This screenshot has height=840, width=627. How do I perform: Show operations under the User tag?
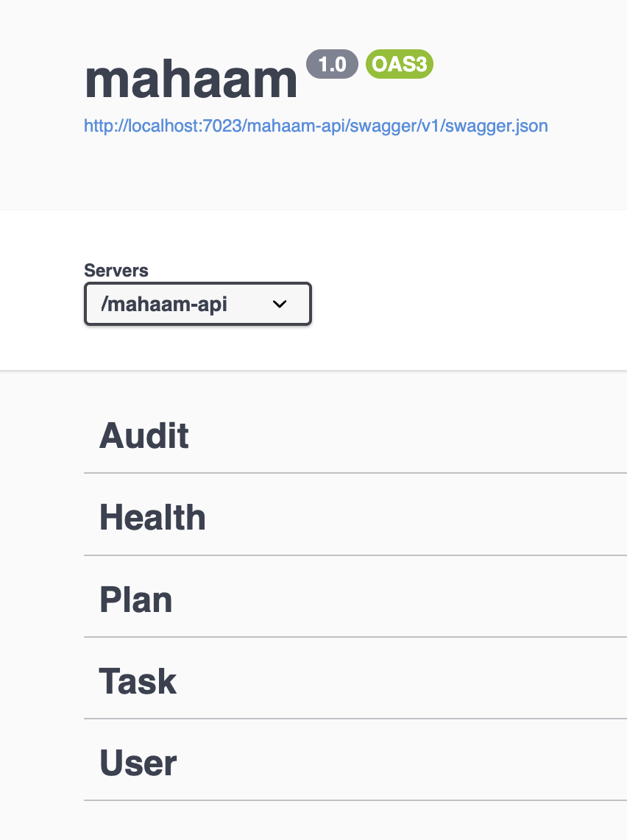[138, 763]
